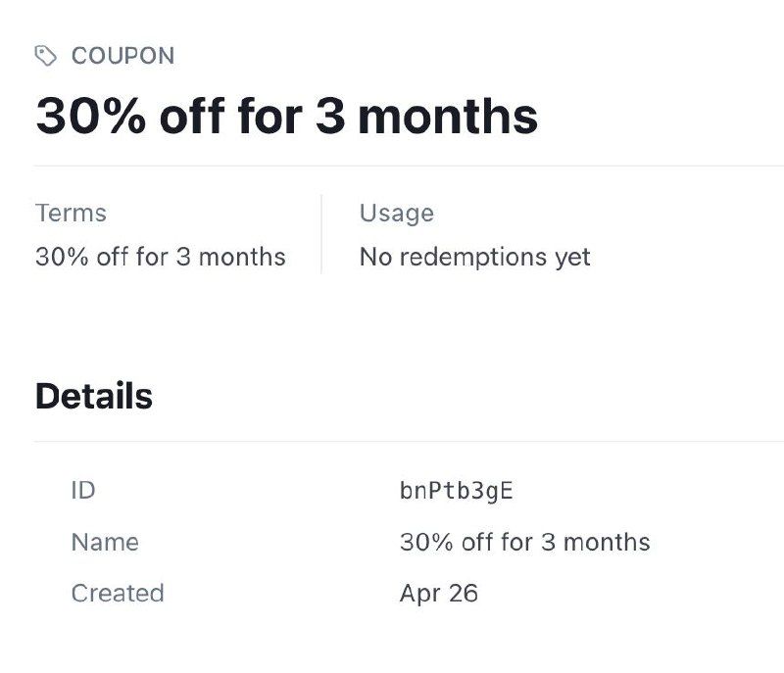Select the coupon ID bnPtb3gE
Image resolution: width=784 pixels, height=673 pixels.
[456, 491]
